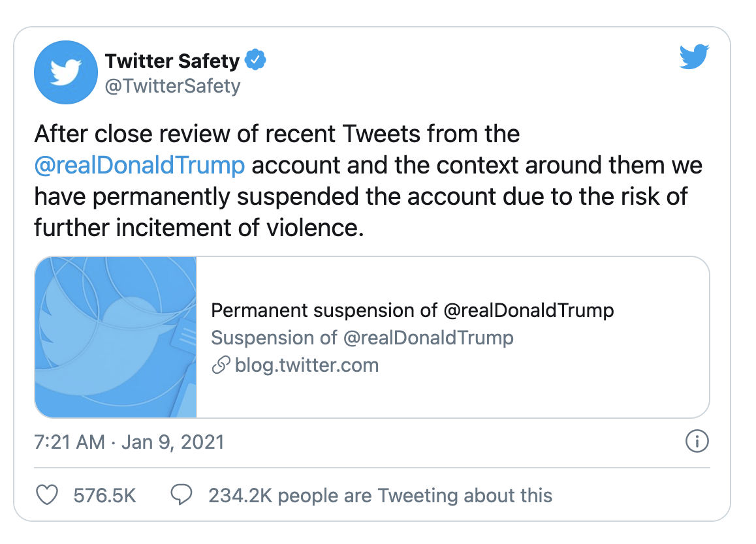Click the @realDonaldTrump mention in the tweet text
This screenshot has height=544, width=756.
140,165
